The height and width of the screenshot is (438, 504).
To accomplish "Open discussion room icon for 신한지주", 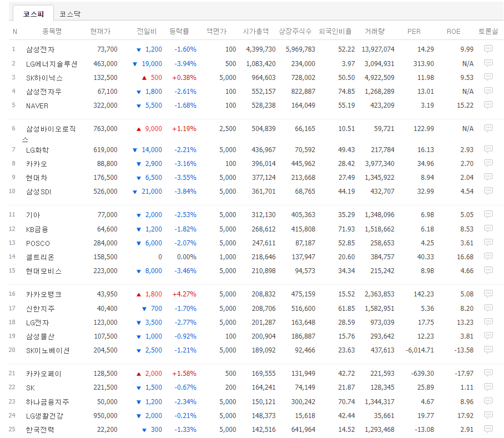I will pos(488,308).
